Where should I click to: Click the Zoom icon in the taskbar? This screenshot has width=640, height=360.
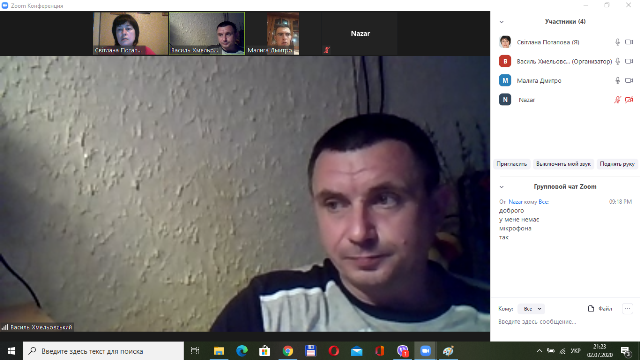(425, 351)
